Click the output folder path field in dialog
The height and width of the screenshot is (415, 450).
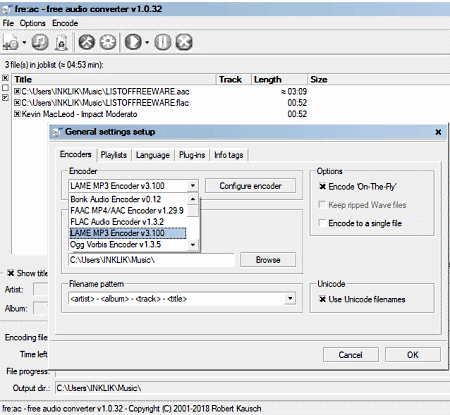(151, 260)
